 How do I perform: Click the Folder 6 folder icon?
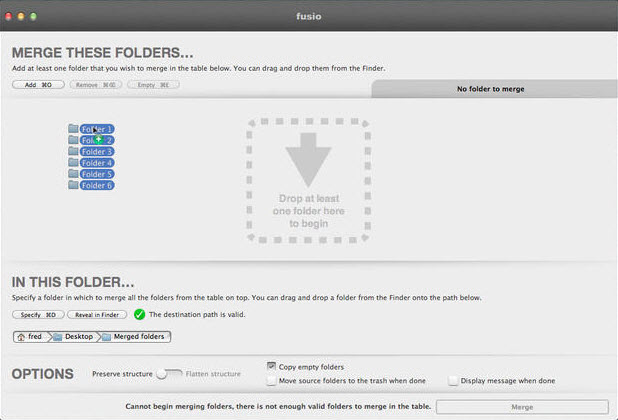[x=73, y=185]
